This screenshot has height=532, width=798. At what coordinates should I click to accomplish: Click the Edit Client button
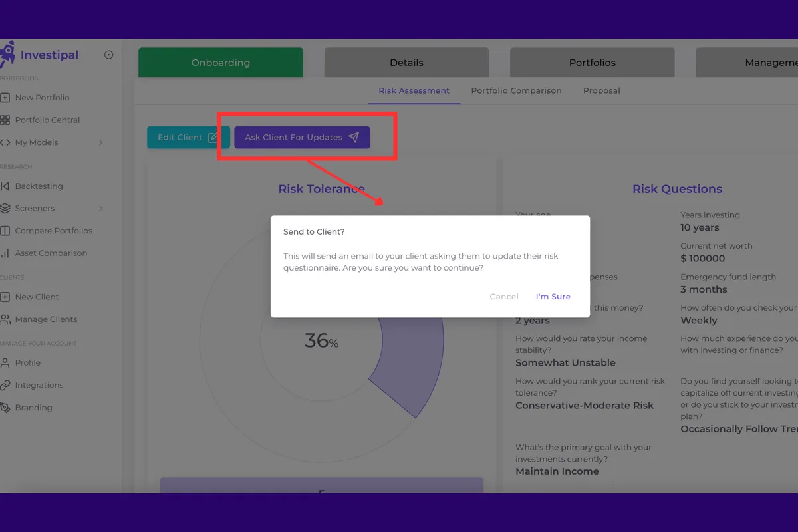coord(188,137)
